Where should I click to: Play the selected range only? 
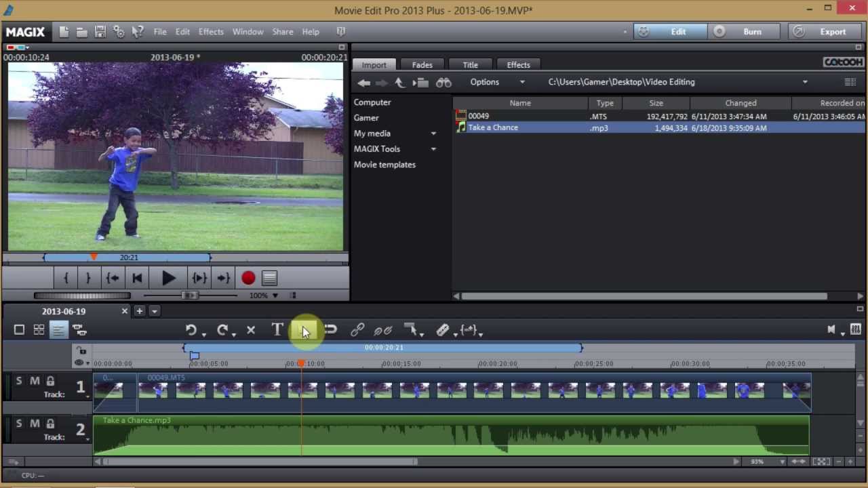pyautogui.click(x=199, y=278)
